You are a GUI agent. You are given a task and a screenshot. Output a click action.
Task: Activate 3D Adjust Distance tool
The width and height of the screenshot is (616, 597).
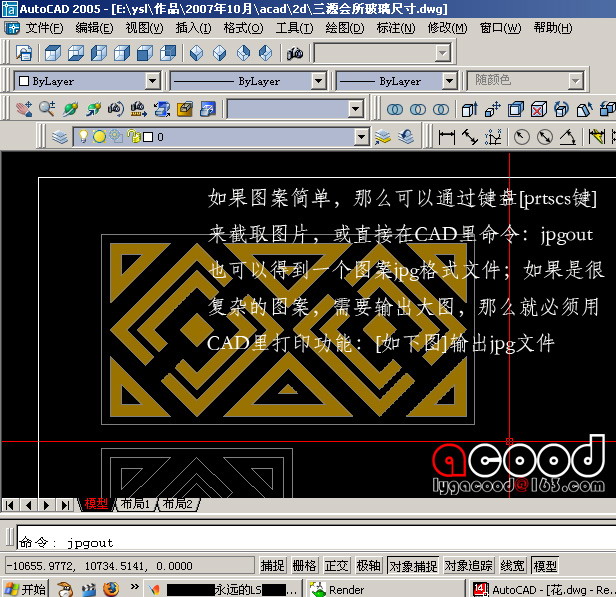coord(139,108)
